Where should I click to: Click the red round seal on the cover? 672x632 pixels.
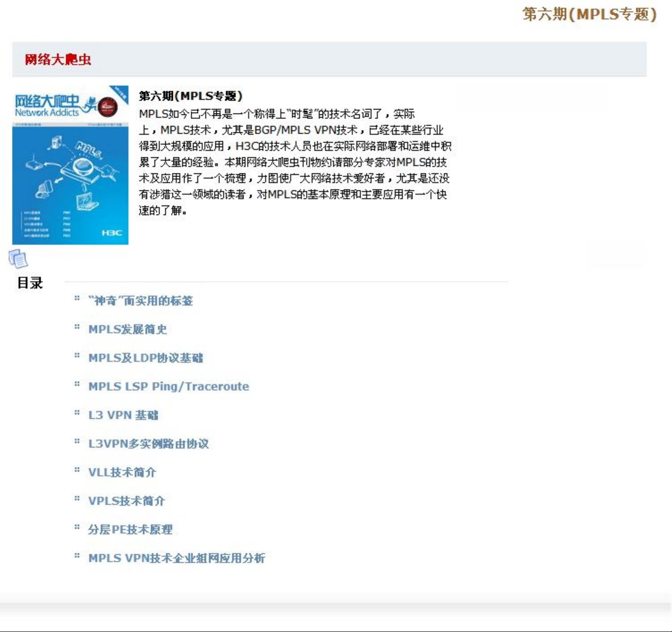click(x=108, y=107)
